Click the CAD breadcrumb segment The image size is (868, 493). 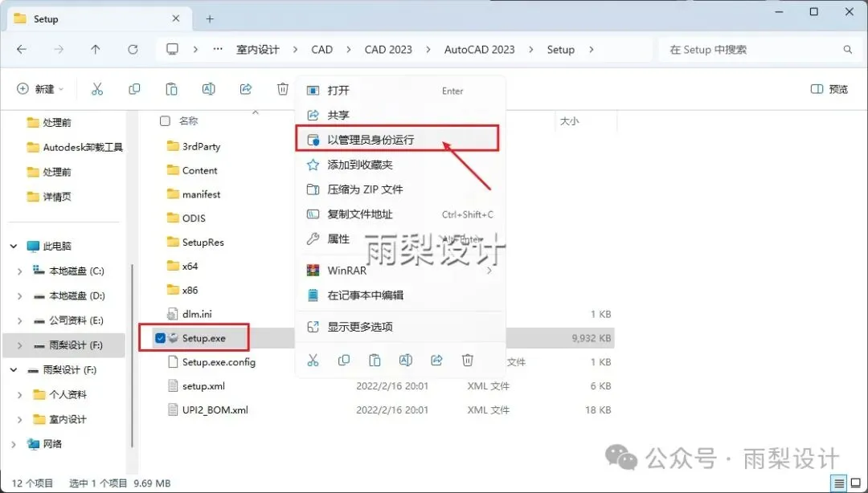click(x=321, y=50)
